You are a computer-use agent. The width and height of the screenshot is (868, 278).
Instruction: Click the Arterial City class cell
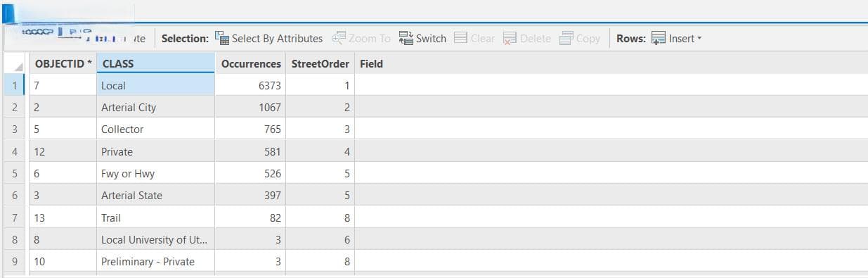click(x=155, y=107)
